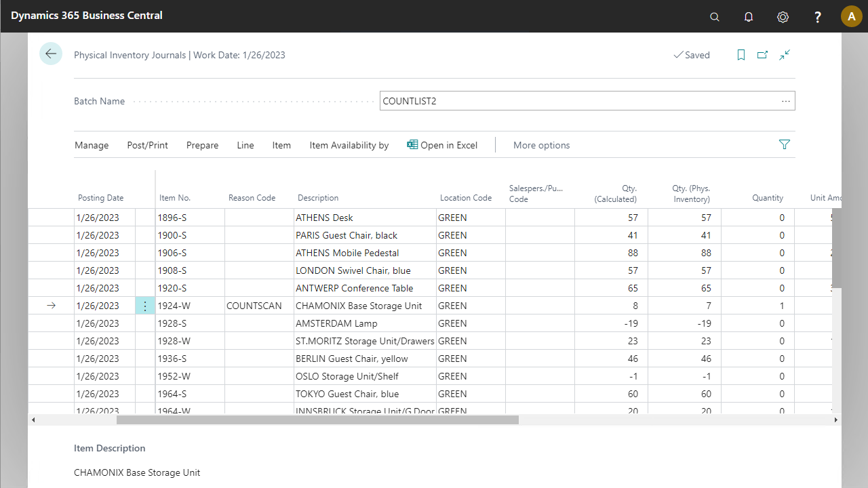Select location GREEN for AMSTERDAM Lamp

coord(471,323)
